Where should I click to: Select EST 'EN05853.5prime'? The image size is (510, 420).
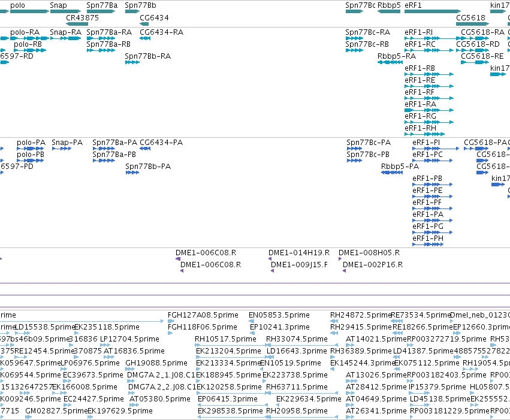click(x=279, y=315)
